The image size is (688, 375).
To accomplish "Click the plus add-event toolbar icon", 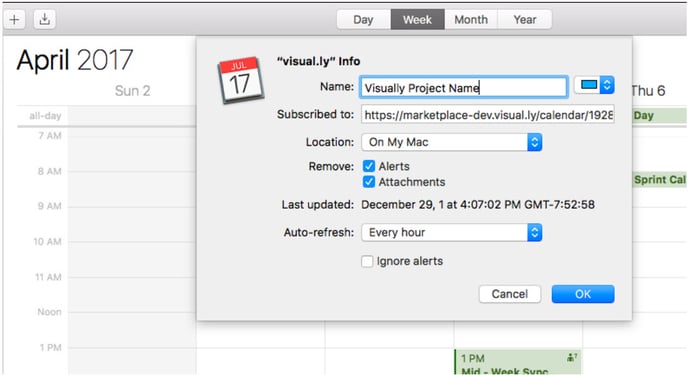I will pos(14,19).
